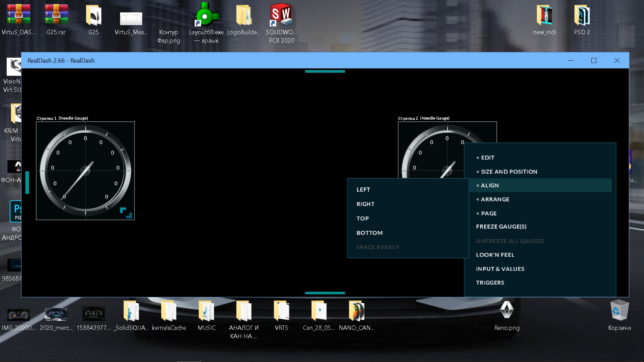Image resolution: width=644 pixels, height=362 pixels.
Task: Minimize the RealDash window
Action: tap(571, 60)
